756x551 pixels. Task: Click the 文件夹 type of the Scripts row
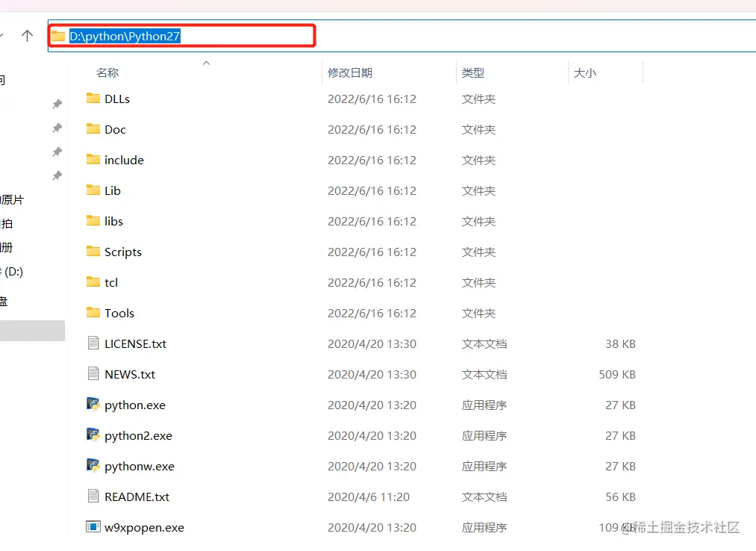(x=478, y=252)
